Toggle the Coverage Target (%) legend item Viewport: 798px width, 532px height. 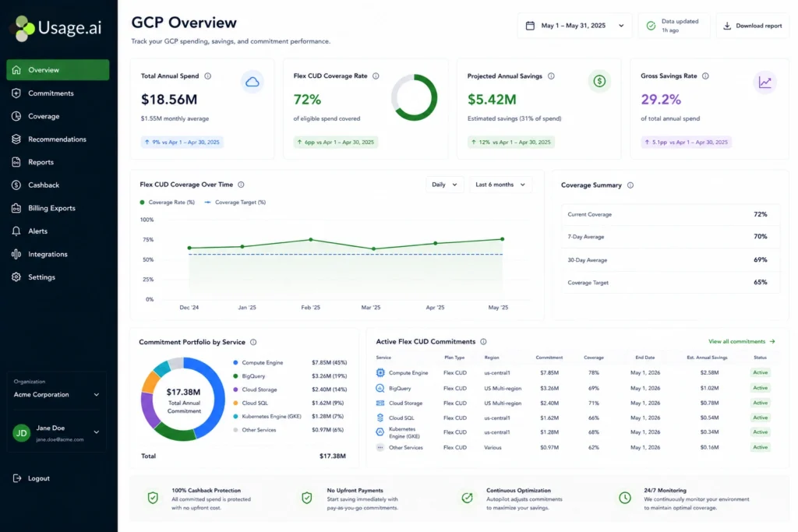(x=235, y=203)
